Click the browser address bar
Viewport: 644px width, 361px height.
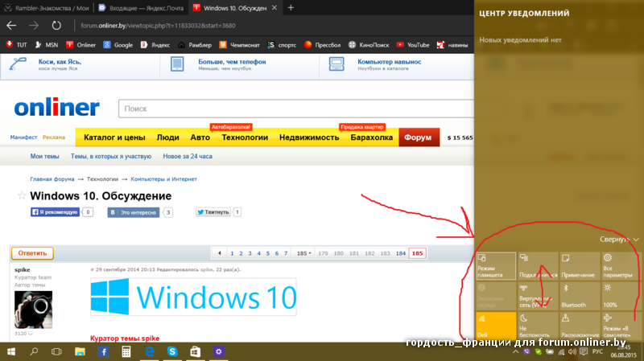click(x=271, y=26)
